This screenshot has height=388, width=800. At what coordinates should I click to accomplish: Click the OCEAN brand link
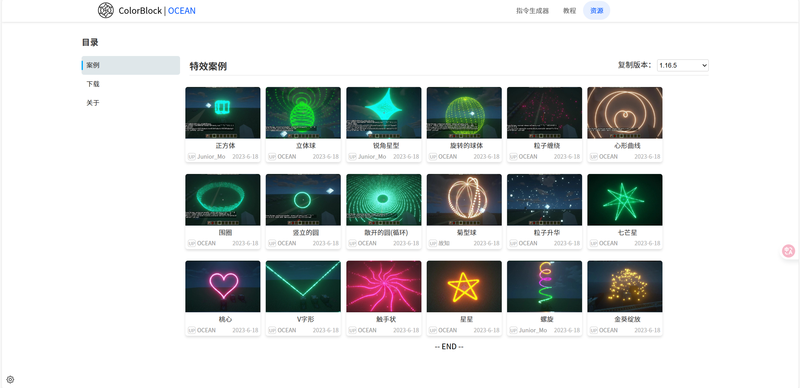182,11
